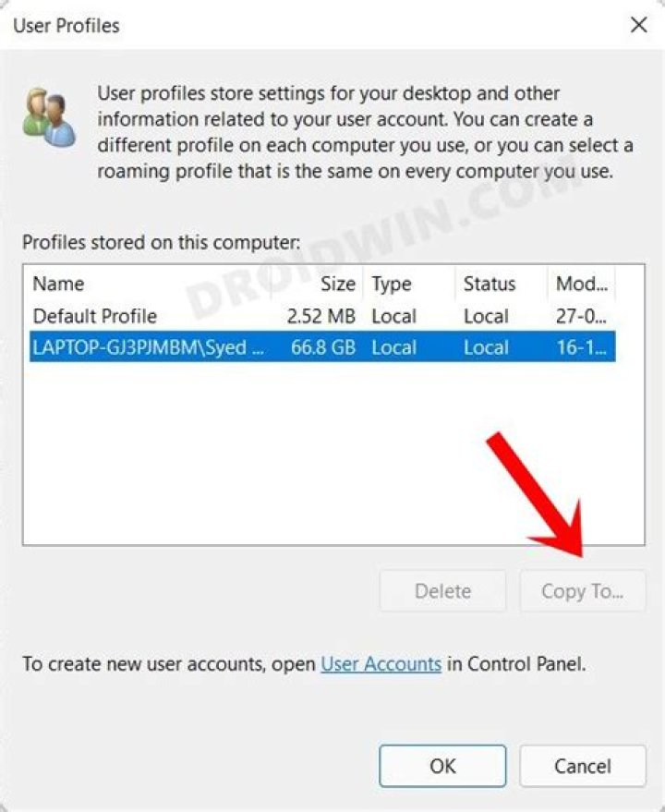
Task: Select the Default Profile row
Action: 322,316
